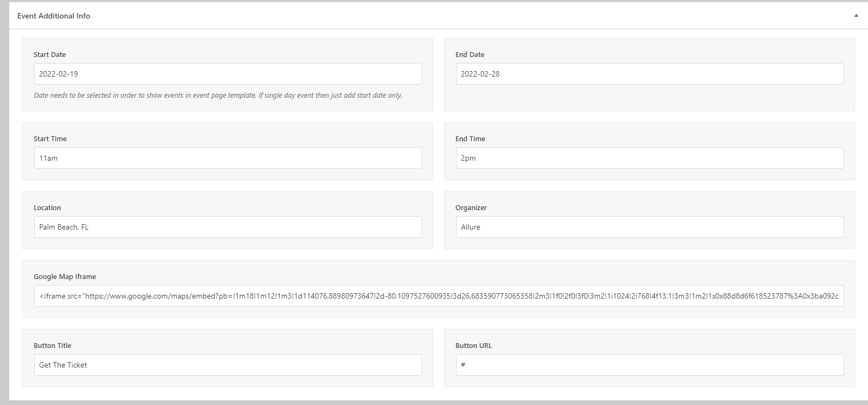This screenshot has height=405, width=868.
Task: Click the Organizer label
Action: coord(471,208)
